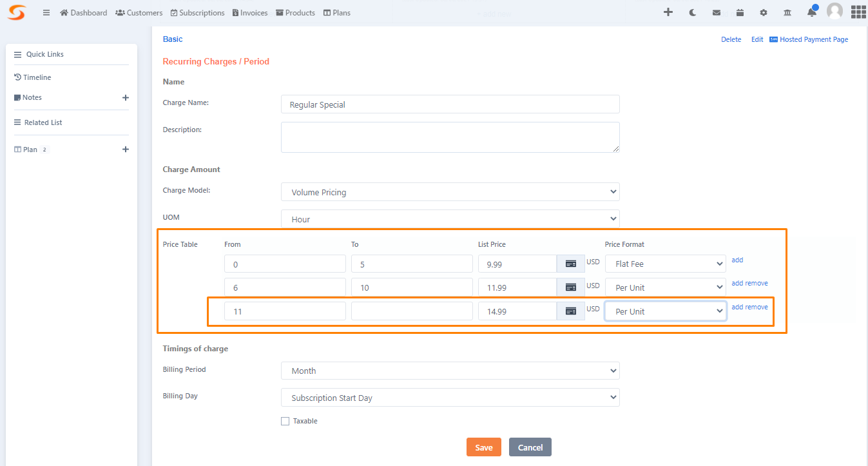
Task: Open the apps grid icon top right
Action: tap(858, 12)
